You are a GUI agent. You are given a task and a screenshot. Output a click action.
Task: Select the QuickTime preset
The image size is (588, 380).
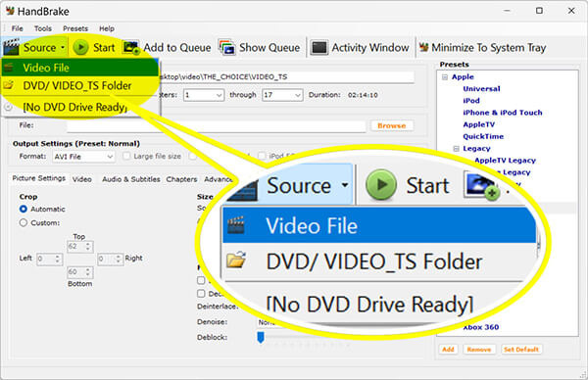tap(483, 136)
